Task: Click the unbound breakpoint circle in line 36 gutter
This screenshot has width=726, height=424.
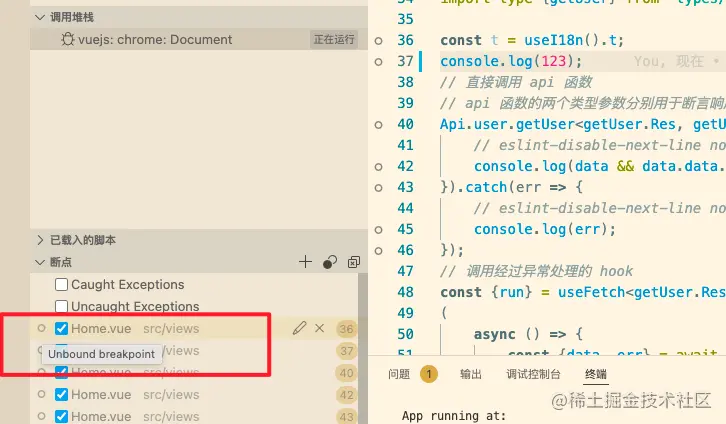Action: point(378,41)
